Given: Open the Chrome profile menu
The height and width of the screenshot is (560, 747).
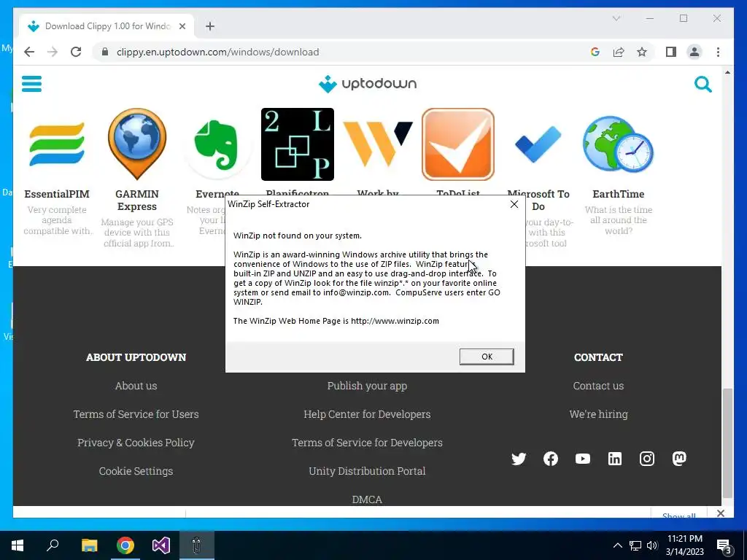Looking at the screenshot, I should (x=694, y=52).
